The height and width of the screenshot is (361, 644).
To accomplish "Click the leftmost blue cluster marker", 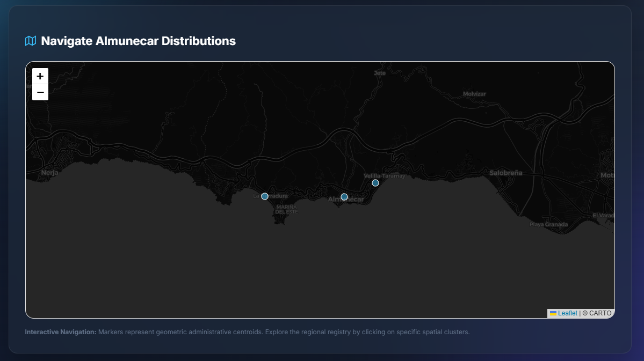I will click(x=264, y=196).
